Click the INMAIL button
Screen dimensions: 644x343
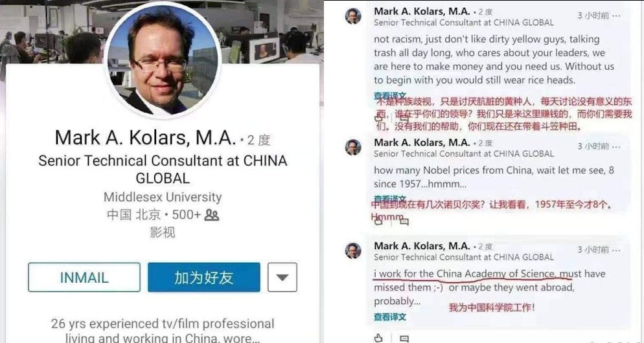(84, 278)
